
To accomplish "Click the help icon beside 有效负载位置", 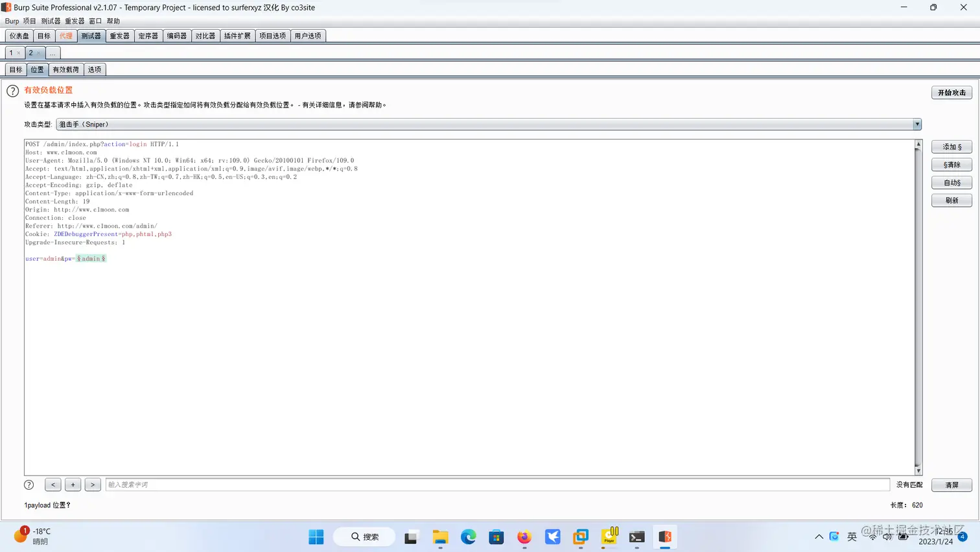I will point(12,91).
